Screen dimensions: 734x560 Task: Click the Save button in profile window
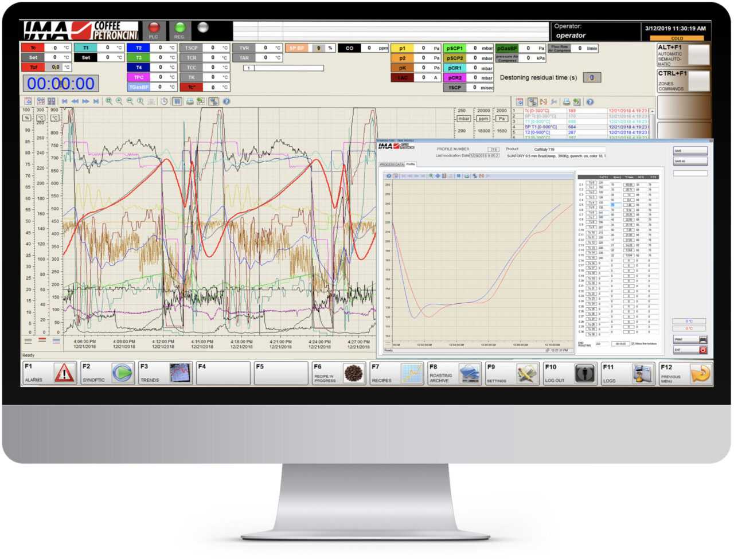[x=690, y=151]
